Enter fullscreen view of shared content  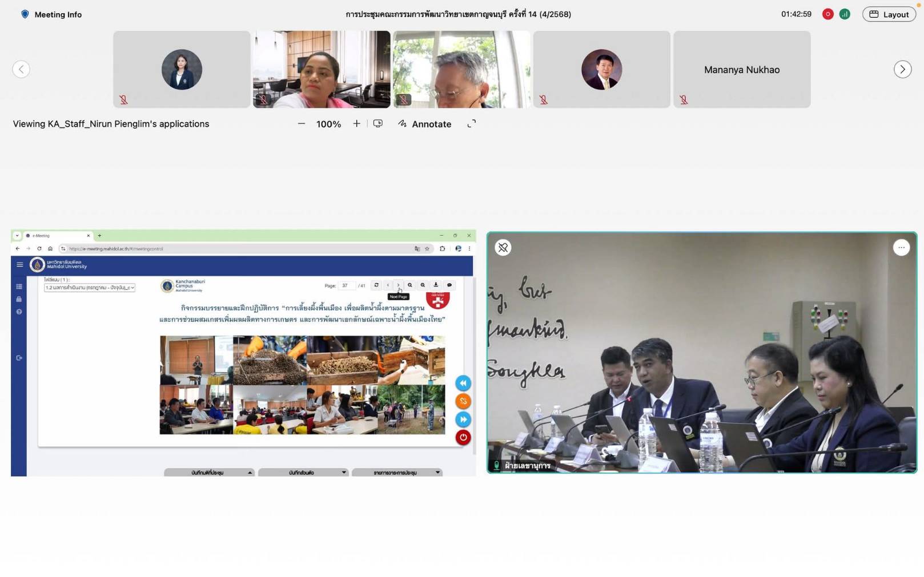coord(471,124)
